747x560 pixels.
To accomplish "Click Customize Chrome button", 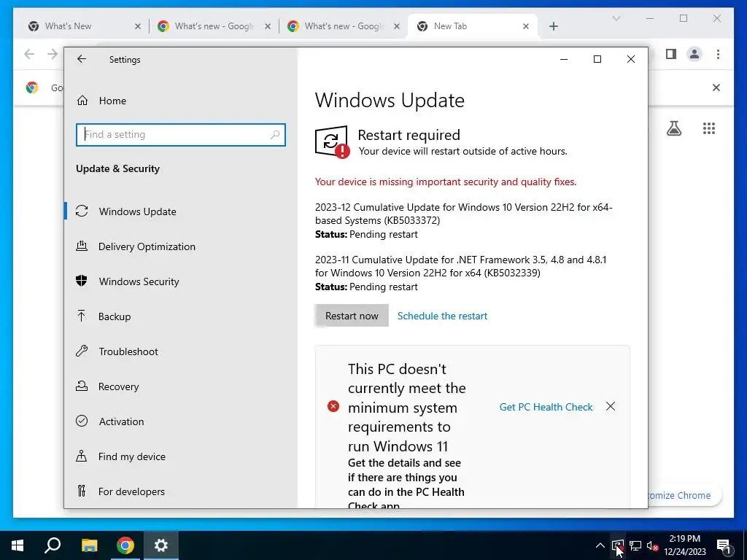I will (x=684, y=495).
